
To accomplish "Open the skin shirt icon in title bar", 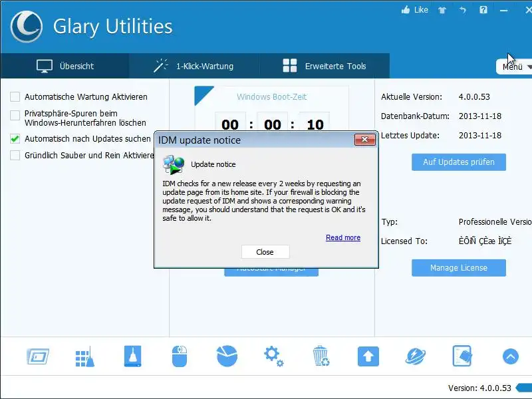I will click(x=442, y=10).
